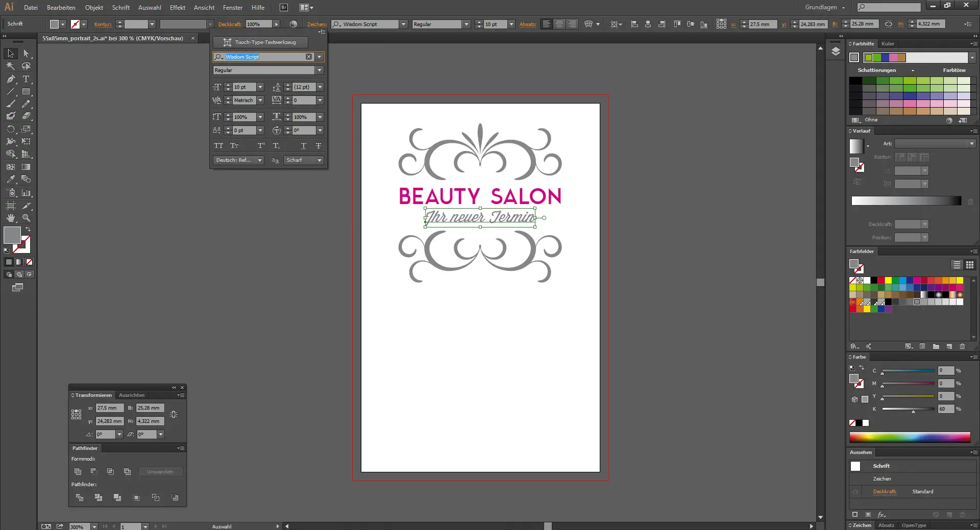The width and height of the screenshot is (980, 530).
Task: Open the Regular font style dropdown
Action: tap(320, 70)
